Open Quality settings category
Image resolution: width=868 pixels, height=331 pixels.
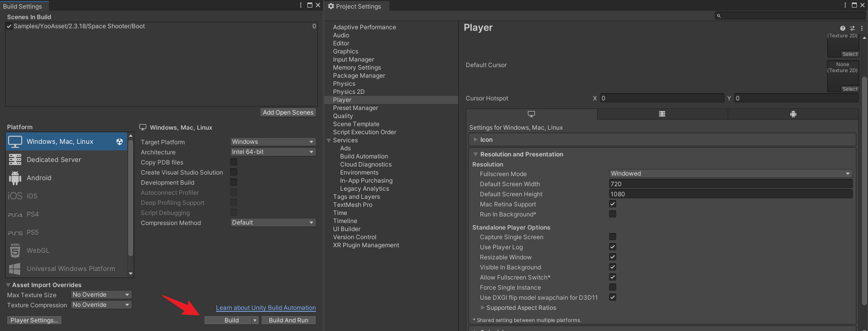click(x=343, y=116)
